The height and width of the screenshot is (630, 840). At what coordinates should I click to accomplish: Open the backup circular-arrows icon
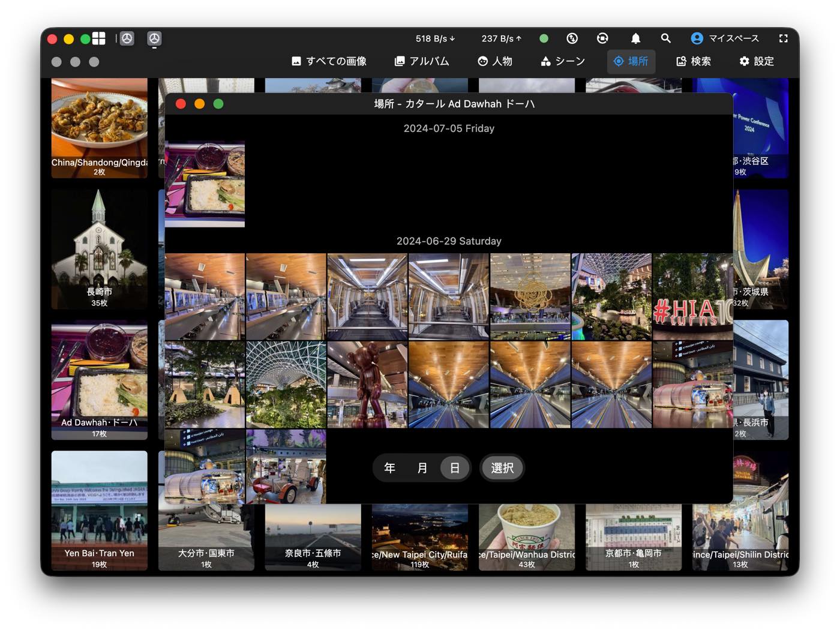point(602,38)
